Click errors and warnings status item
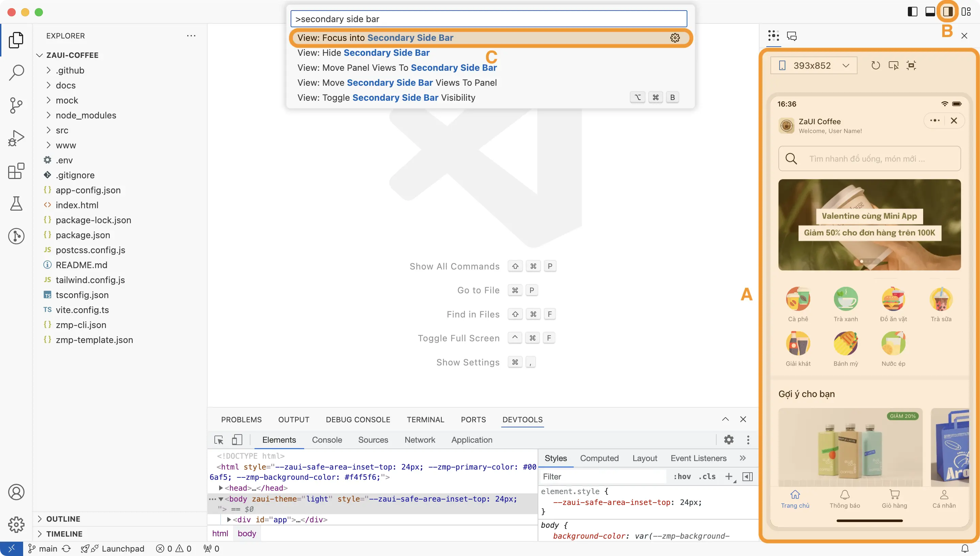This screenshot has height=556, width=980. (173, 549)
